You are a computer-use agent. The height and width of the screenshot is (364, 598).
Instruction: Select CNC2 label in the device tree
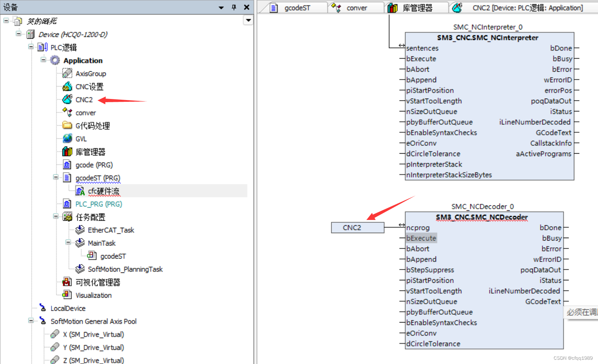84,100
